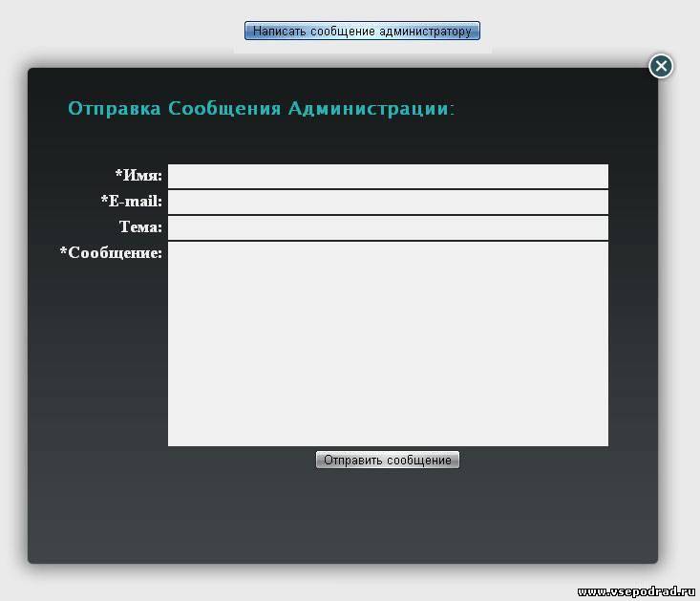The image size is (700, 601).
Task: Focus the Тема input field
Action: (x=388, y=227)
